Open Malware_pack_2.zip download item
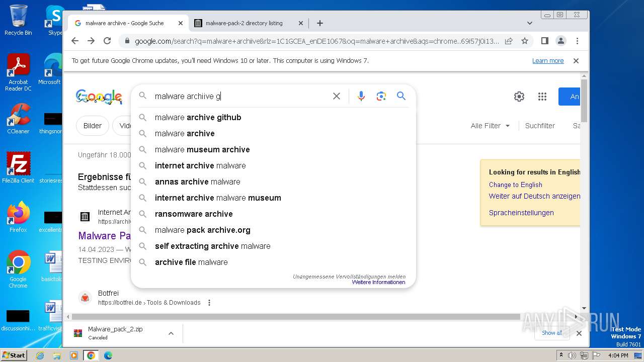The image size is (644, 362). (116, 333)
